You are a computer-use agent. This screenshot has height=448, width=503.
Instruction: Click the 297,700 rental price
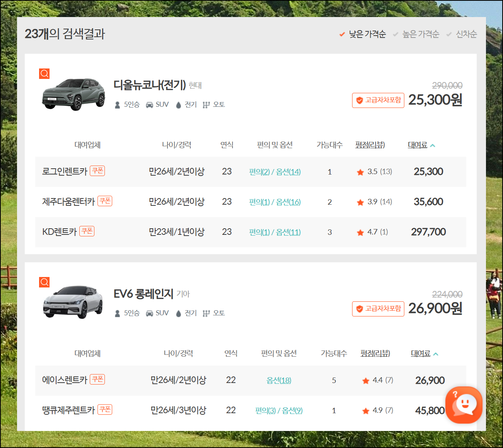point(428,232)
